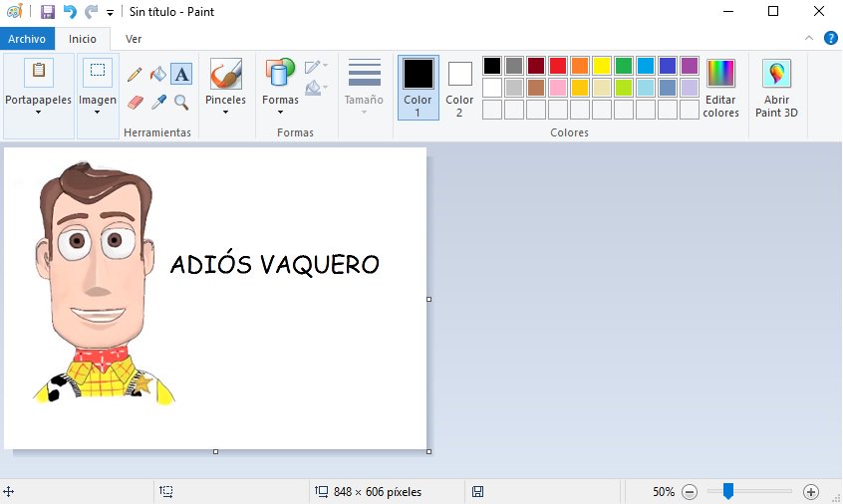Screen dimensions: 843x504
Task: Pick the lime green color swatch
Action: tap(624, 88)
